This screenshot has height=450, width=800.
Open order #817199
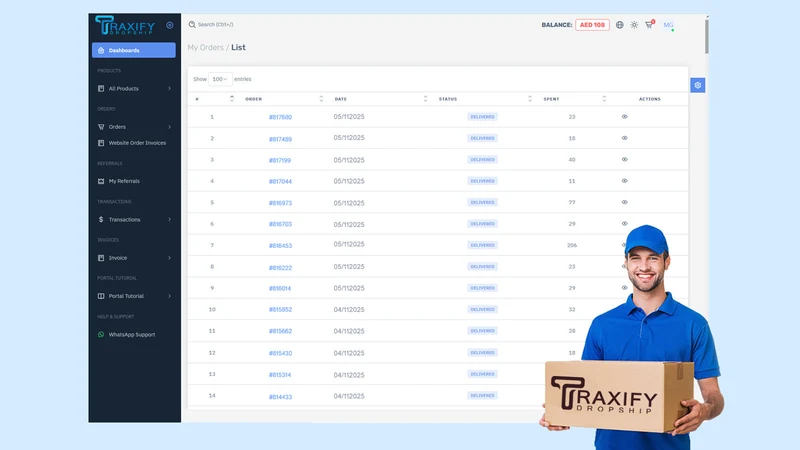click(x=280, y=160)
